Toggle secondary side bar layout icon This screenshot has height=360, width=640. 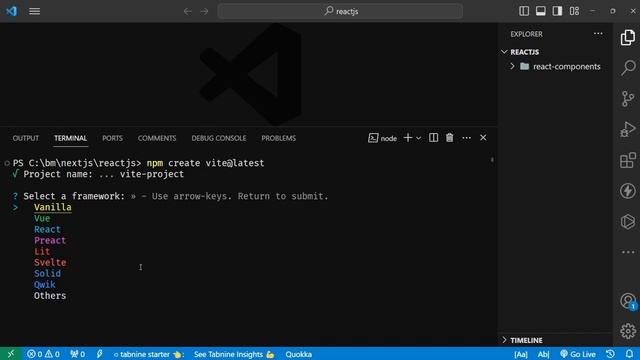click(x=557, y=11)
